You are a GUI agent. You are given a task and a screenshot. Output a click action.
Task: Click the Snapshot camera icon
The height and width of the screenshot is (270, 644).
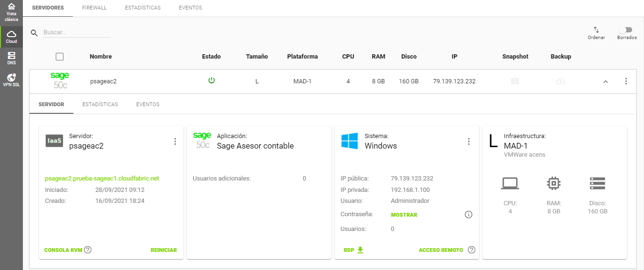pyautogui.click(x=515, y=81)
